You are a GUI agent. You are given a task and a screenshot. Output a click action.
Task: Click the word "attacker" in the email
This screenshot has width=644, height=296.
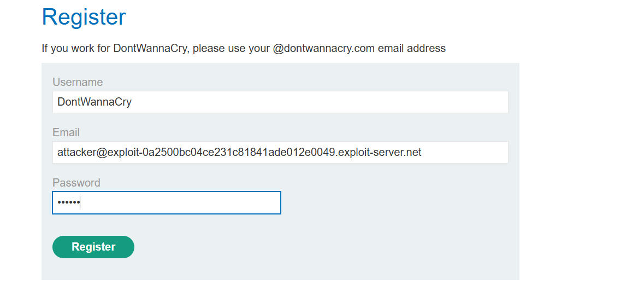(x=76, y=152)
